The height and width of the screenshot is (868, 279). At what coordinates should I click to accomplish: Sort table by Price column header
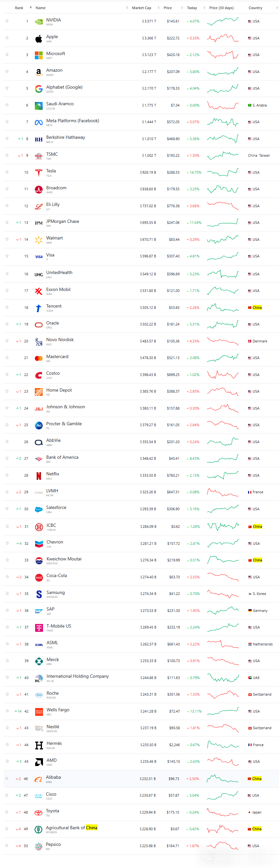tap(168, 8)
